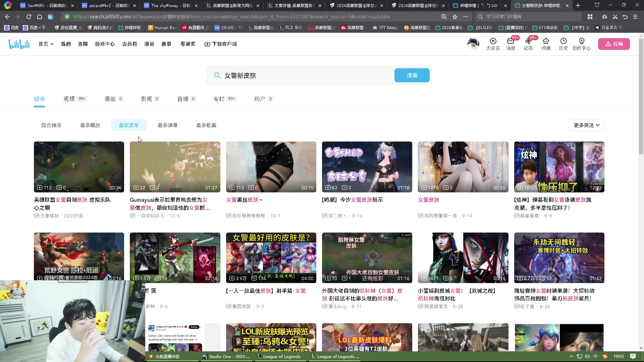Open 赛事 in top navigation
This screenshot has width=644, height=362.
click(166, 44)
